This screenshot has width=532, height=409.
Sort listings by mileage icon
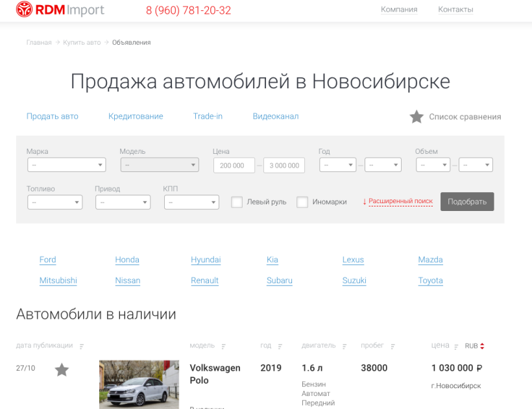click(393, 346)
